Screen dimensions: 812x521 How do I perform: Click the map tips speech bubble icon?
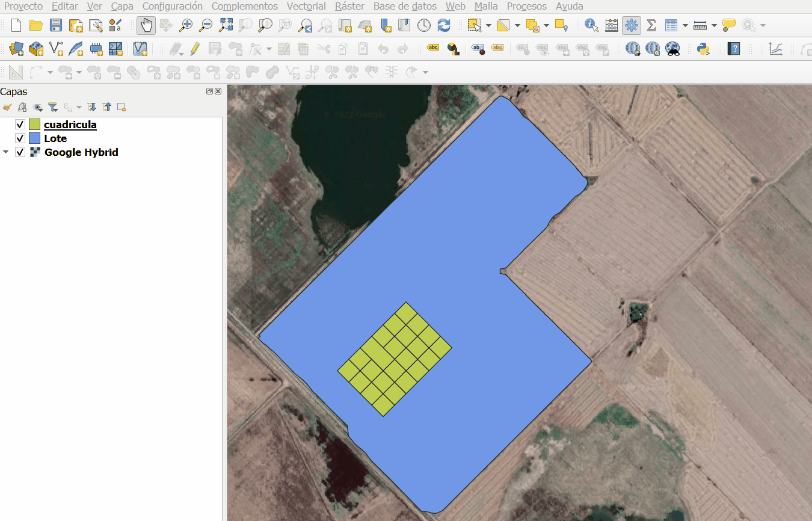click(x=729, y=25)
